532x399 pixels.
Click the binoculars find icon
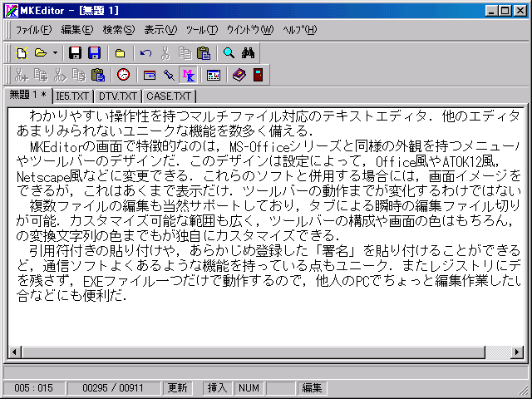(249, 53)
